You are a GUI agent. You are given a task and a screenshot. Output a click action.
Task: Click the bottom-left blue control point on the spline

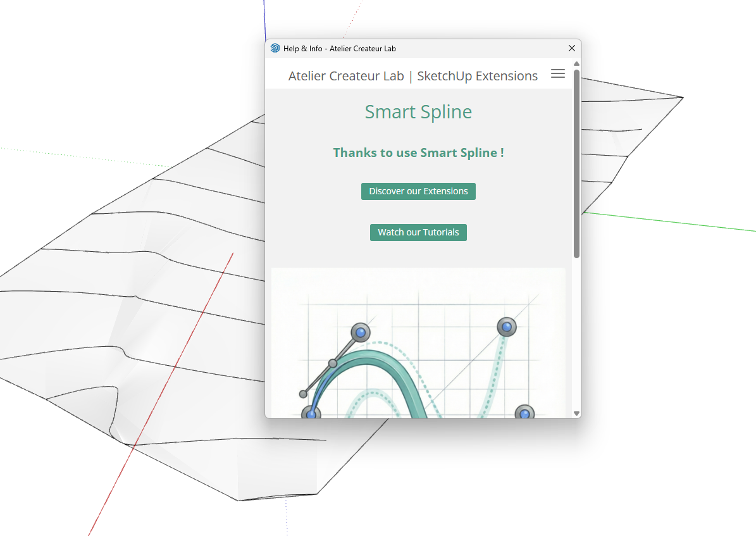point(311,414)
